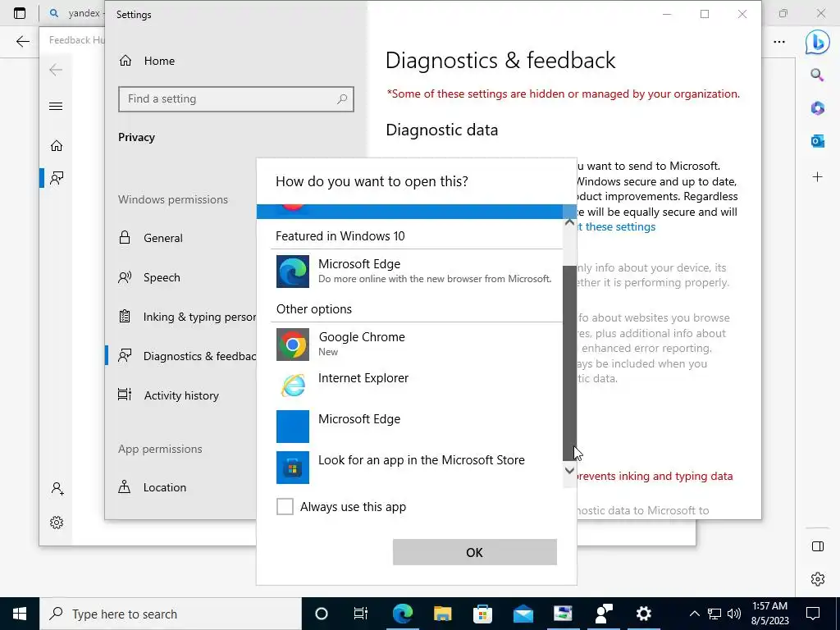840x630 pixels.
Task: Open the volume control in the tray
Action: (x=734, y=614)
